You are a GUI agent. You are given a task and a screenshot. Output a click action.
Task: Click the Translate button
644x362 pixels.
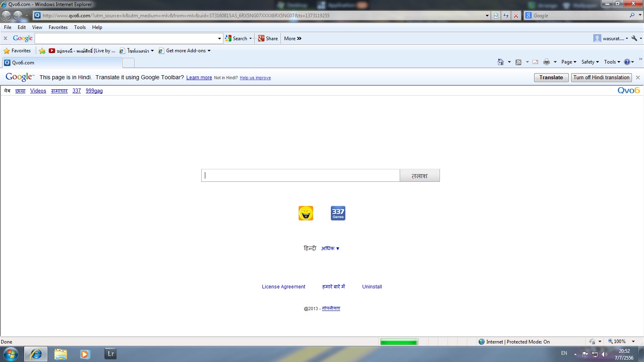[551, 78]
